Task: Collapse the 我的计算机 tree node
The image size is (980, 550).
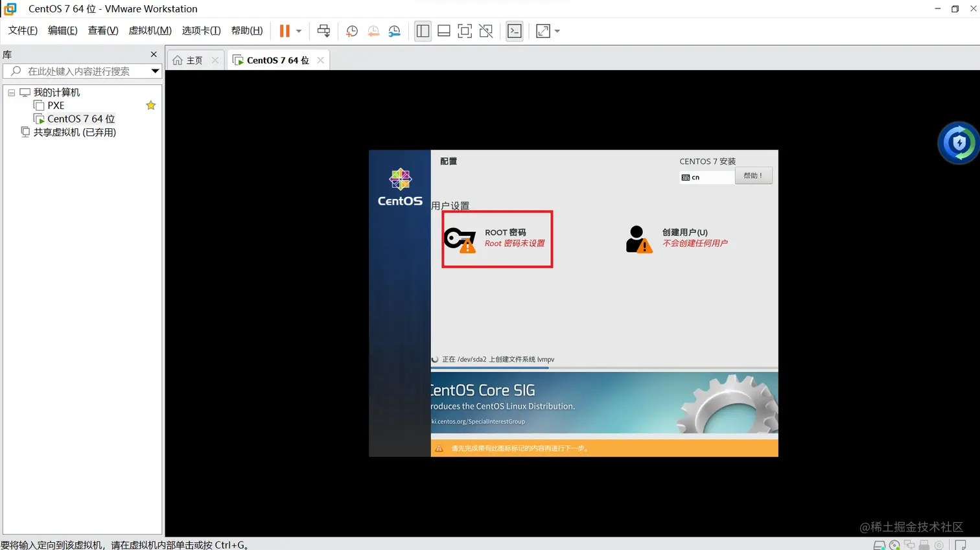Action: coord(11,93)
